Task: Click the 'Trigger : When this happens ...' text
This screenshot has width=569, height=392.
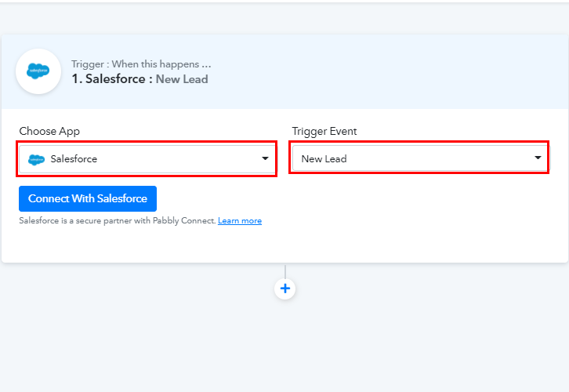Action: 141,64
